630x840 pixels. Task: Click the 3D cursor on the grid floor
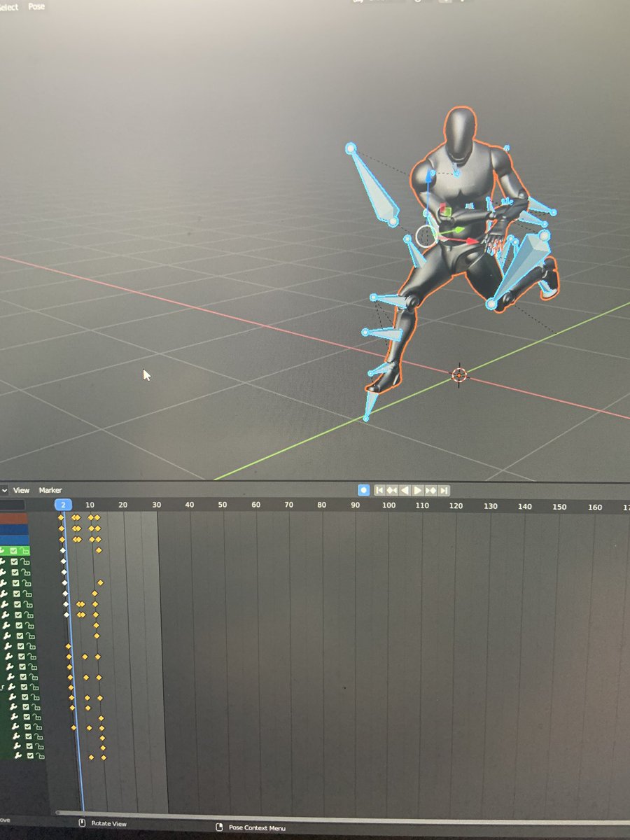click(459, 375)
